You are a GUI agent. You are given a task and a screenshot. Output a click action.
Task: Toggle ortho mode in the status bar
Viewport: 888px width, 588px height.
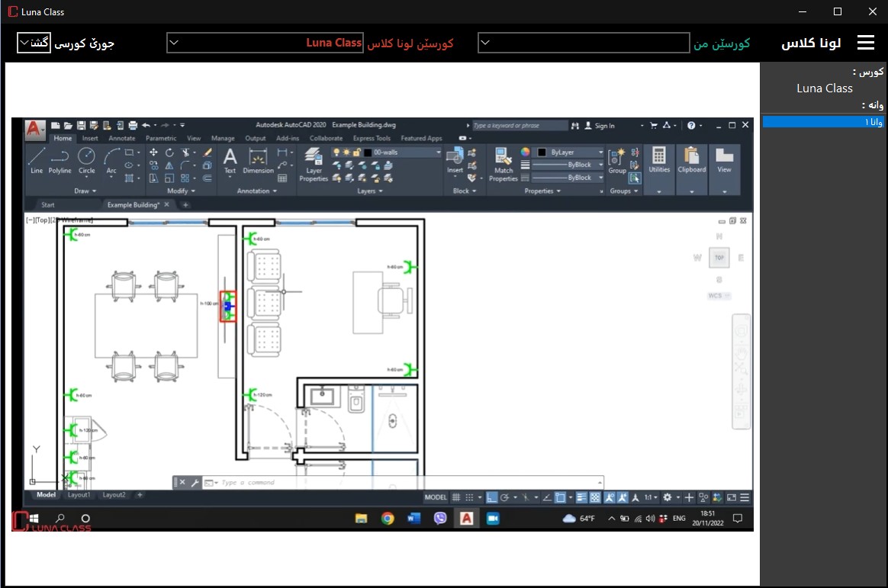[x=492, y=497]
